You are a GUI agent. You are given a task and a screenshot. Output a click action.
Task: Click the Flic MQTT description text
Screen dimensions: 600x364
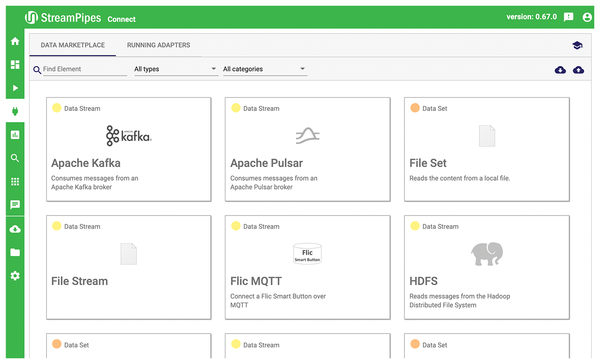(x=278, y=301)
